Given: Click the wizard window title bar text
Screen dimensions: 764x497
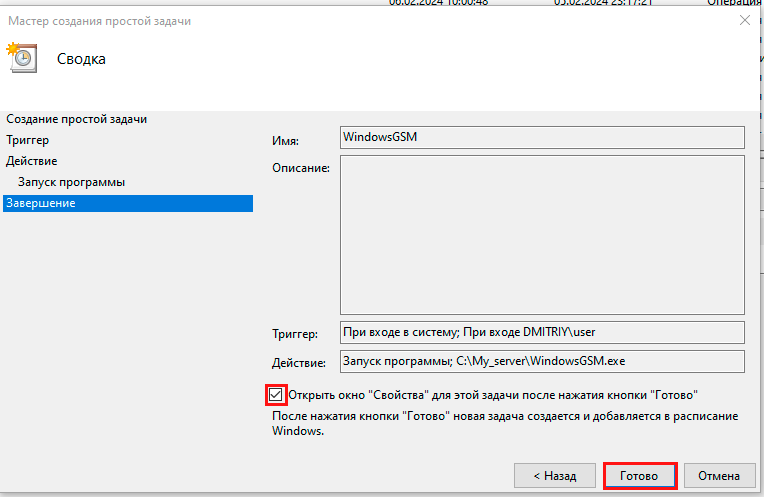Looking at the screenshot, I should [x=100, y=21].
